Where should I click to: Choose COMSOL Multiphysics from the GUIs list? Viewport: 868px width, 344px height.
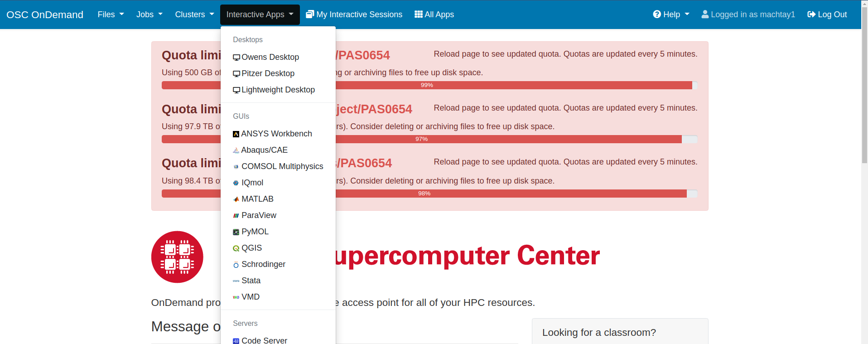282,166
